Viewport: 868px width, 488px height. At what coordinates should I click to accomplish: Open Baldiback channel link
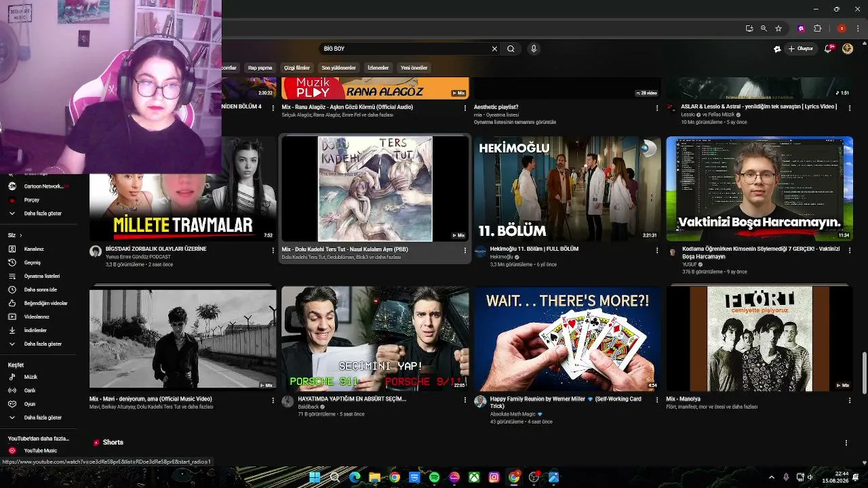point(309,407)
